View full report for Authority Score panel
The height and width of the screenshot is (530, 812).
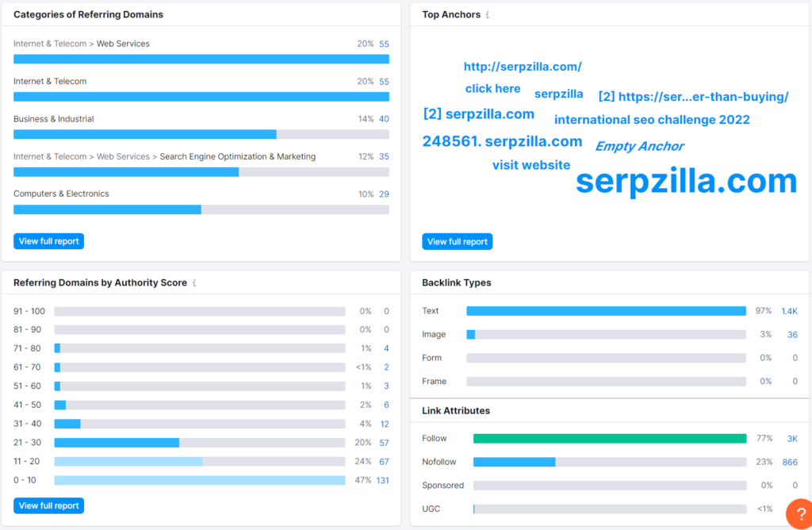[x=48, y=505]
